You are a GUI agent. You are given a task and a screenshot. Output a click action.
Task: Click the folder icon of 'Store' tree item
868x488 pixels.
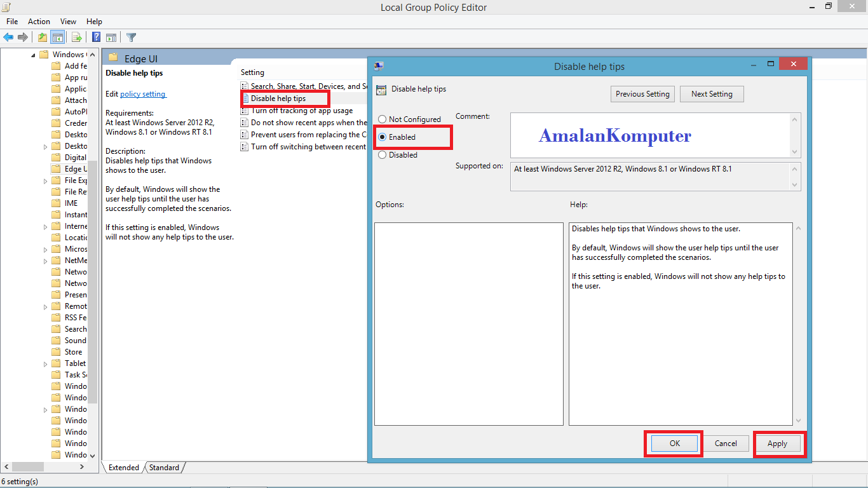click(x=56, y=351)
